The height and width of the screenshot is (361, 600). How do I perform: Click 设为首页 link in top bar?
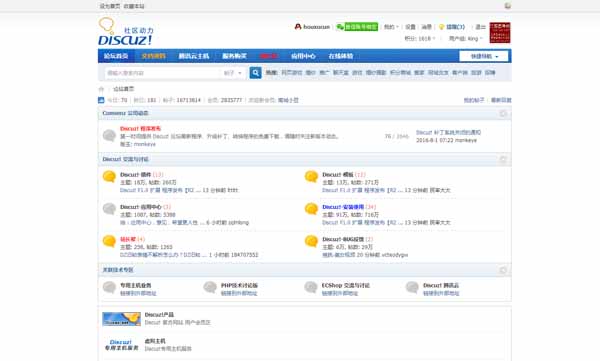coord(110,6)
